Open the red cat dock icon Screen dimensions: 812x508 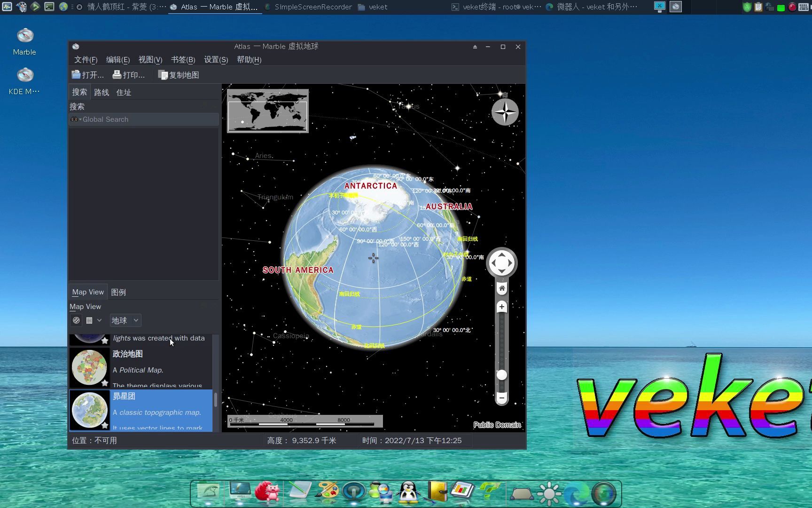coord(268,493)
